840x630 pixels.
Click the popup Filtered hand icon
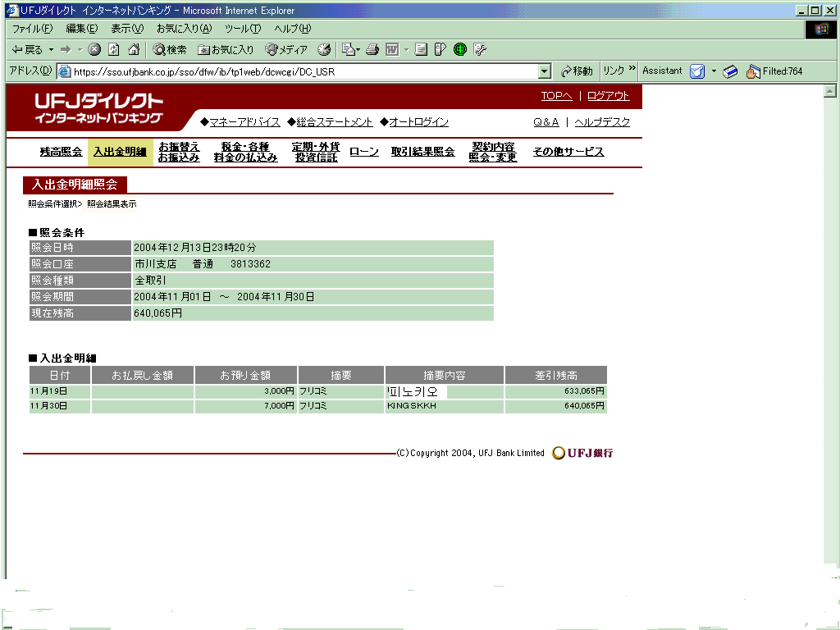[x=753, y=71]
